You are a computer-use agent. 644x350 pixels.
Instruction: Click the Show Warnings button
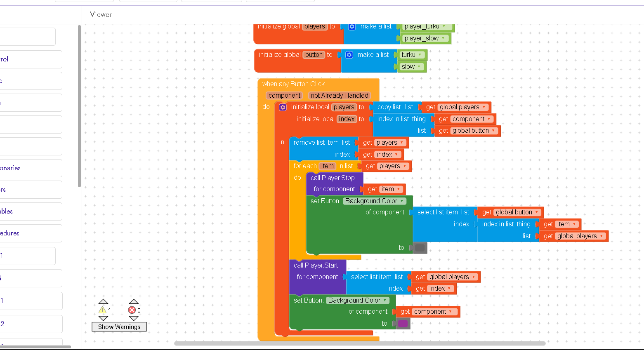pos(119,327)
